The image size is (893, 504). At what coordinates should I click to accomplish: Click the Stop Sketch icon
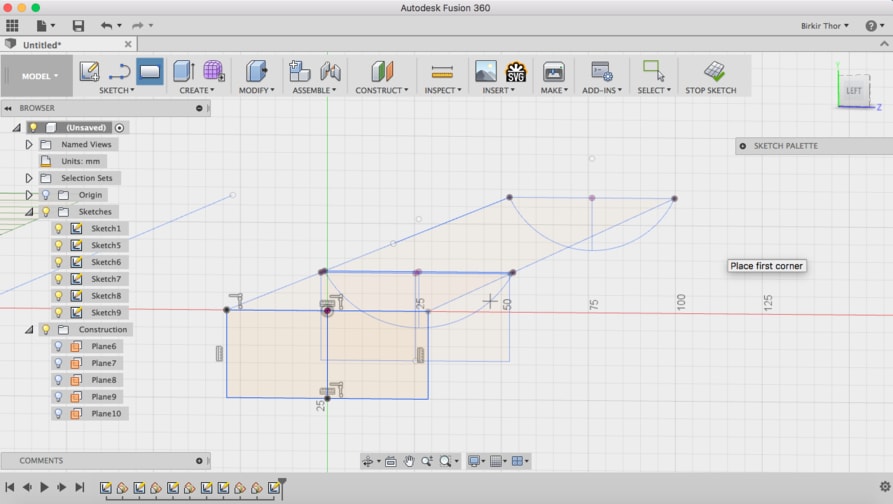point(714,71)
